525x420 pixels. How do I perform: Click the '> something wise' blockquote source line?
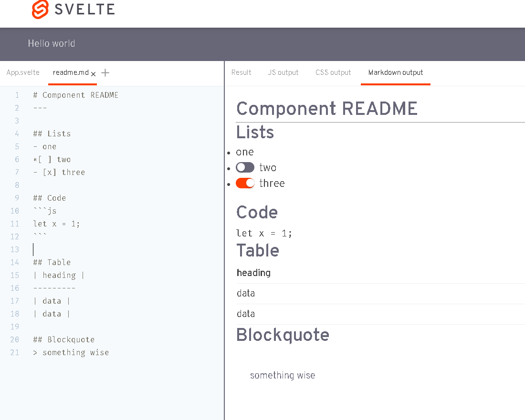point(71,352)
